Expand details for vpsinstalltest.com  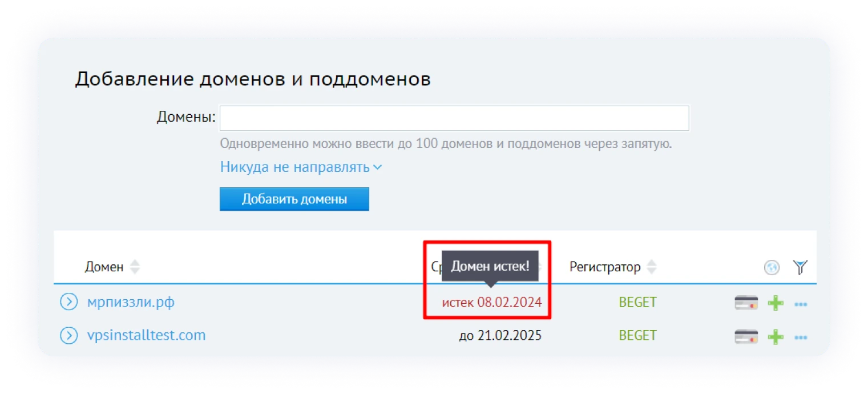[68, 335]
